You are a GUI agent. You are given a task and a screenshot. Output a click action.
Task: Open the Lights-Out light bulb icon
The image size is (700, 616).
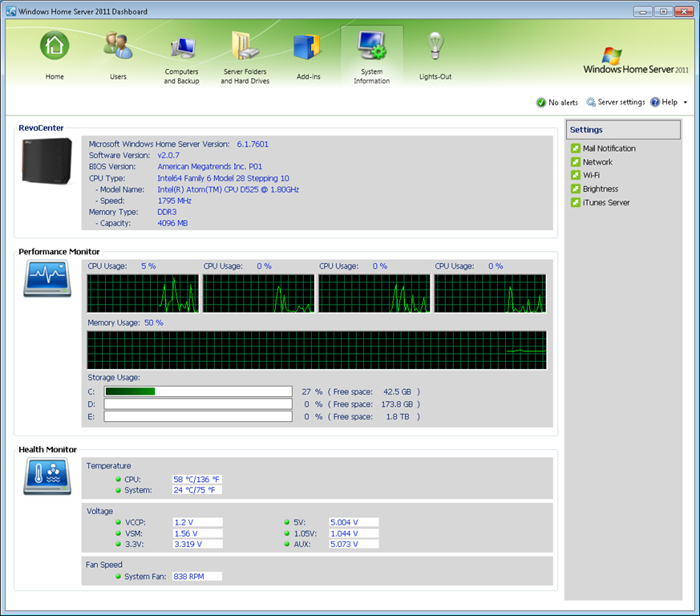coord(435,46)
